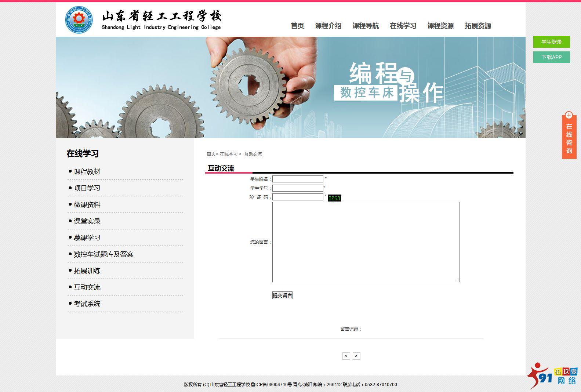Open the 在线咨询 floating side widget
This screenshot has width=581, height=392.
tap(569, 137)
